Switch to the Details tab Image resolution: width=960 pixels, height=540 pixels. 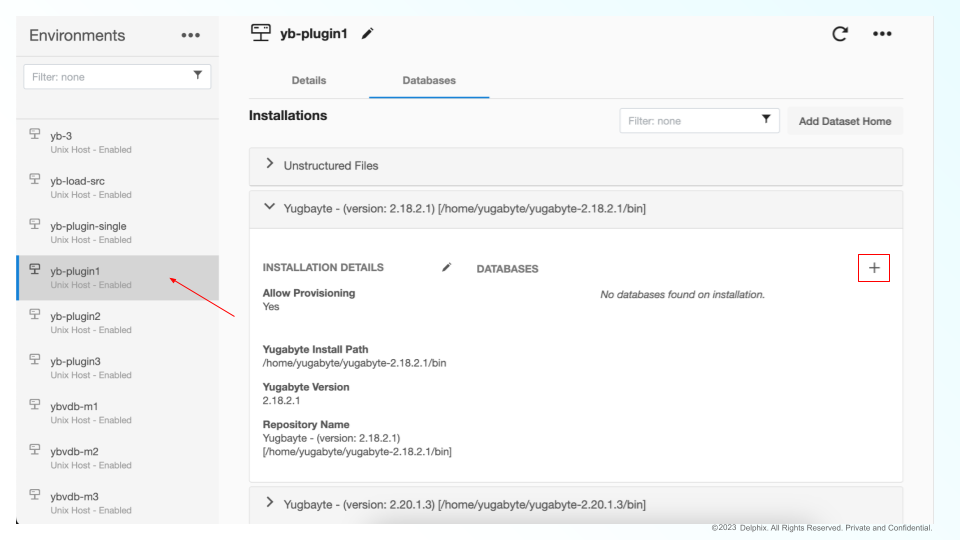pos(308,80)
